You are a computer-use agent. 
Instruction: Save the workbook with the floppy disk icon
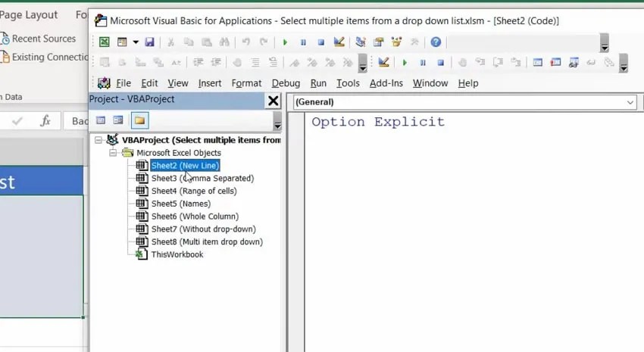coord(149,42)
